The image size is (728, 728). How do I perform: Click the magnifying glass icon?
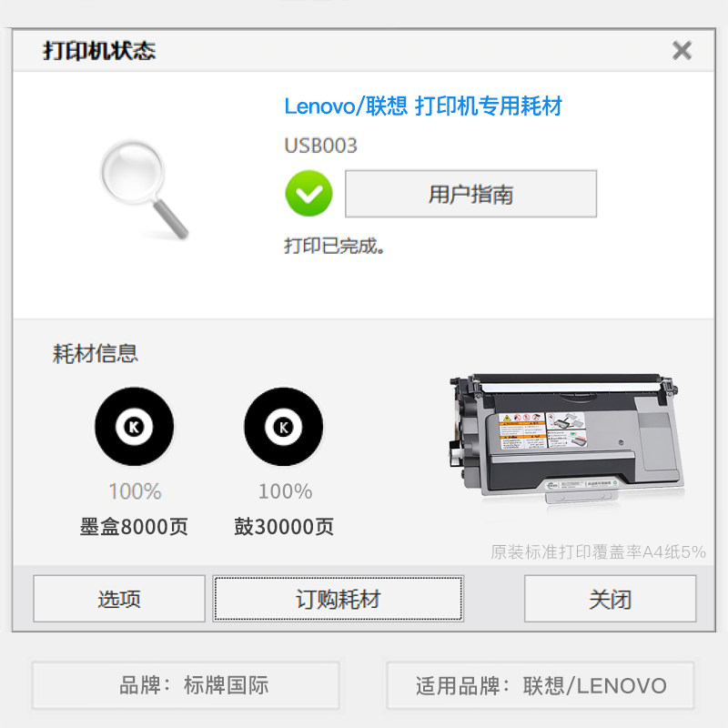tap(145, 189)
